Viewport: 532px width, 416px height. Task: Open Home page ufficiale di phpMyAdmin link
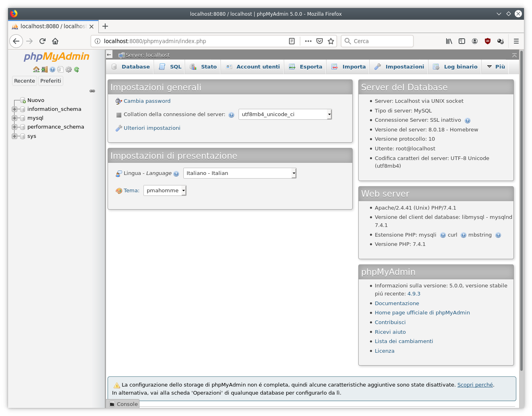click(422, 313)
